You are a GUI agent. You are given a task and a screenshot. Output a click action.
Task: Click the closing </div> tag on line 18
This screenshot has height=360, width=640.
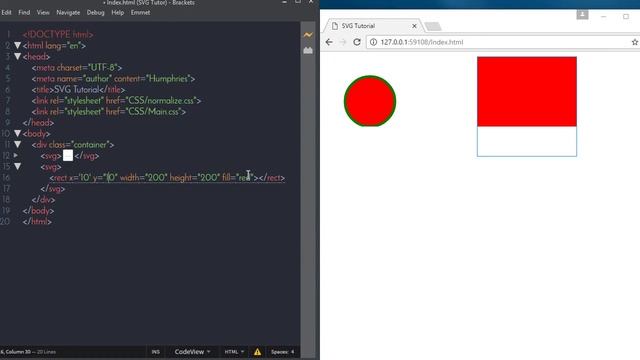click(43, 200)
